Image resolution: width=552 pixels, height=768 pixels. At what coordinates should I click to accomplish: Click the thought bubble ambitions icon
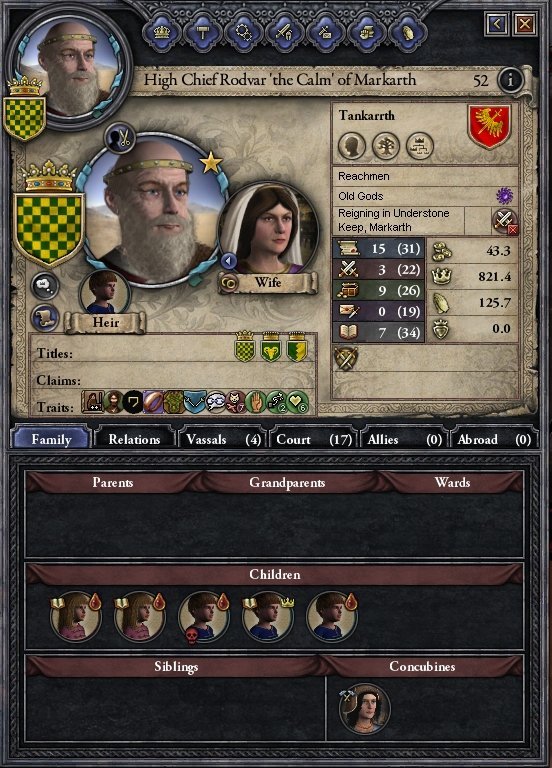point(45,286)
